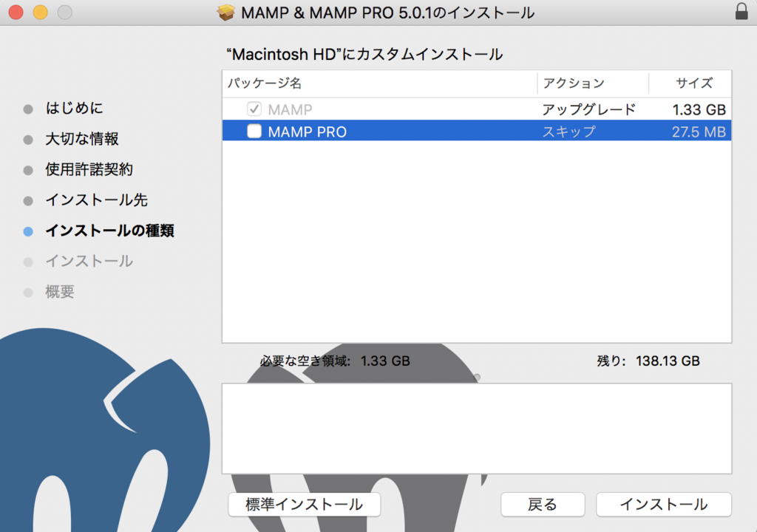Click the サイズ column header

pyautogui.click(x=693, y=83)
